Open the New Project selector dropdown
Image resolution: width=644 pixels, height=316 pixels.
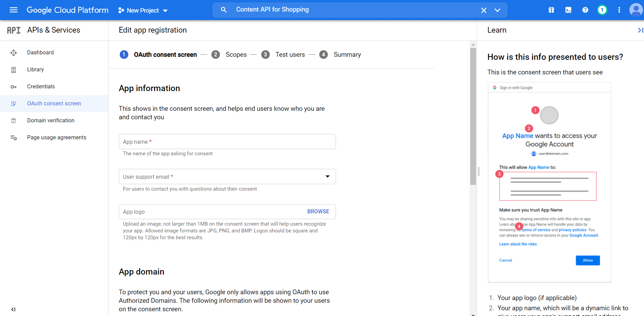[143, 11]
